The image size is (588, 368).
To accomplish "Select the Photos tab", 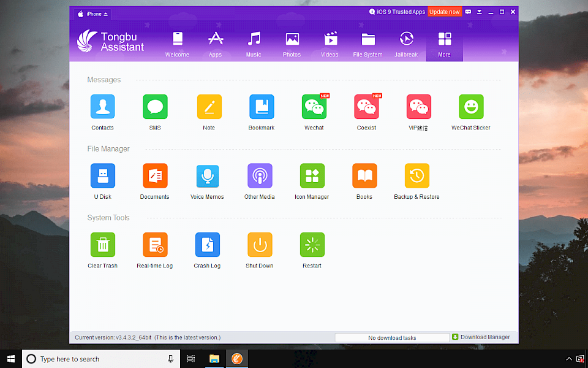I will tap(292, 44).
